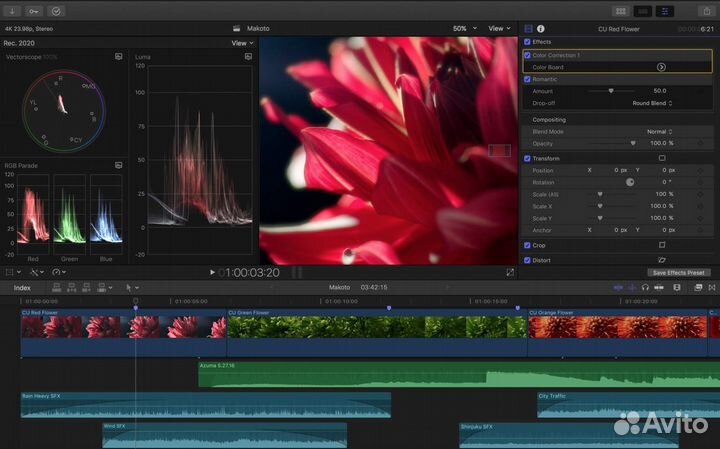Toggle the Crop checkbox
Image resolution: width=720 pixels, height=449 pixels.
point(528,245)
